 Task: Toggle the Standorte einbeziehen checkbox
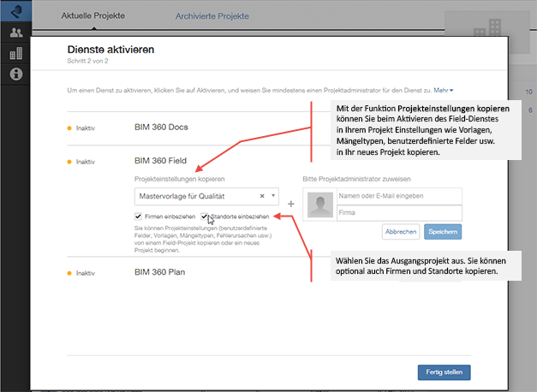pos(204,217)
